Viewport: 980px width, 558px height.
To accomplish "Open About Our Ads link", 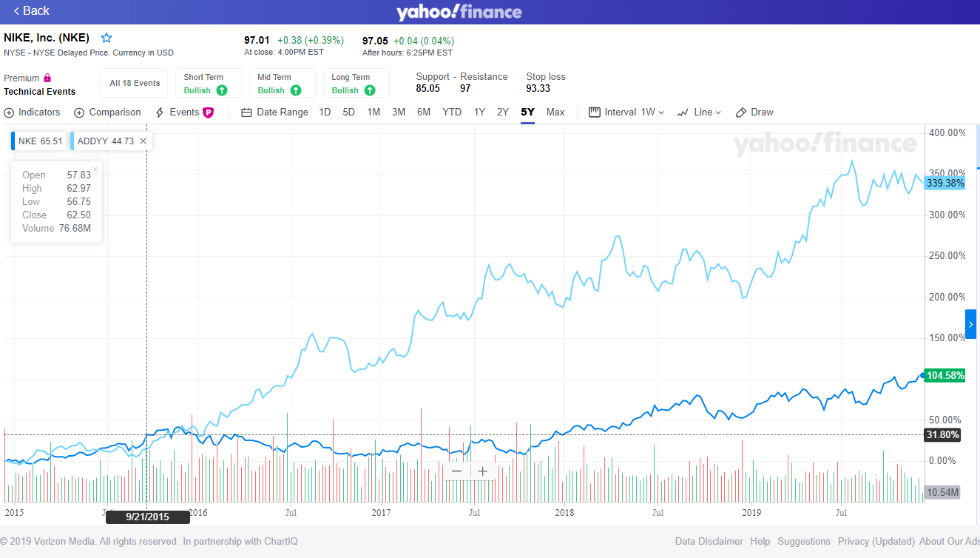I will click(950, 542).
